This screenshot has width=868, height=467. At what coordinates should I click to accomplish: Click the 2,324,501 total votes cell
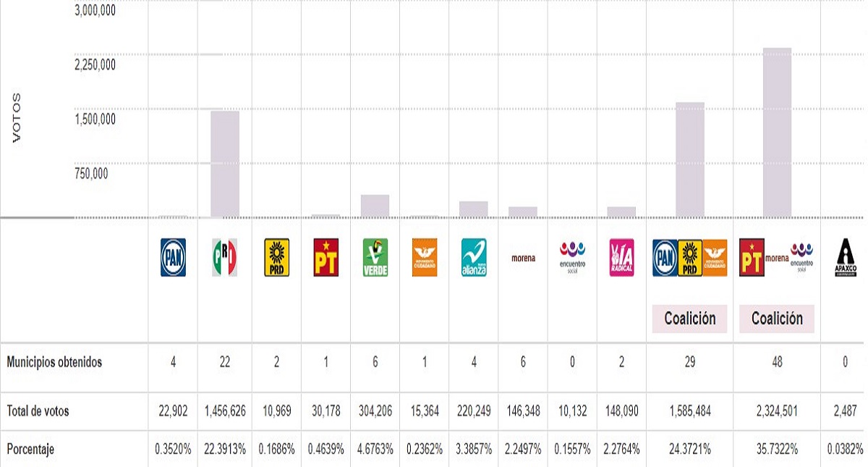[777, 411]
